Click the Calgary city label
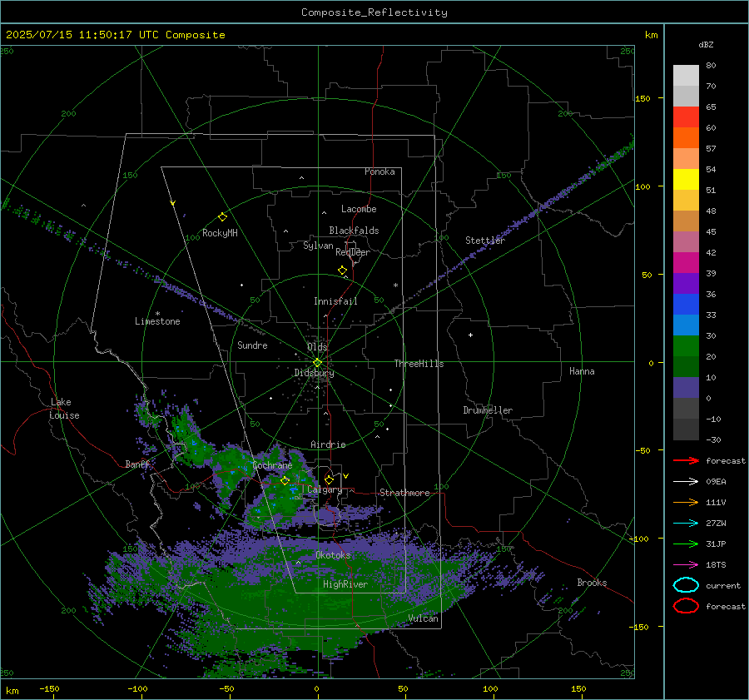749x700 pixels. click(325, 489)
